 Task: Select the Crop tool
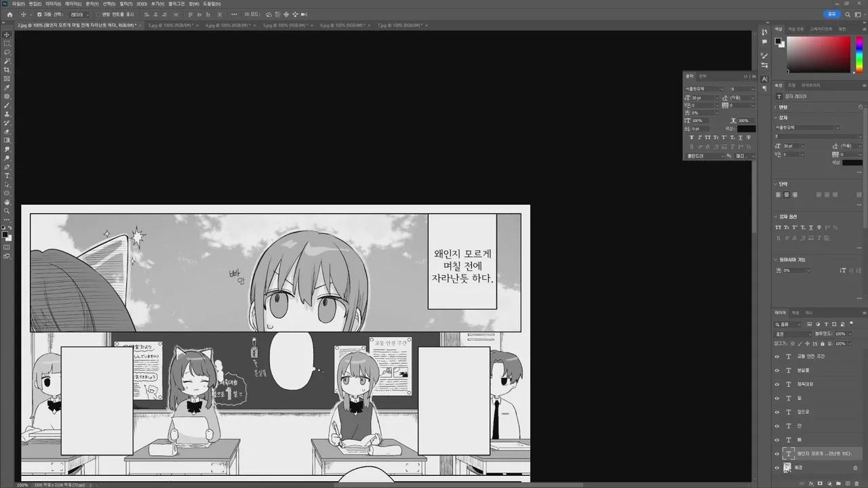point(7,68)
